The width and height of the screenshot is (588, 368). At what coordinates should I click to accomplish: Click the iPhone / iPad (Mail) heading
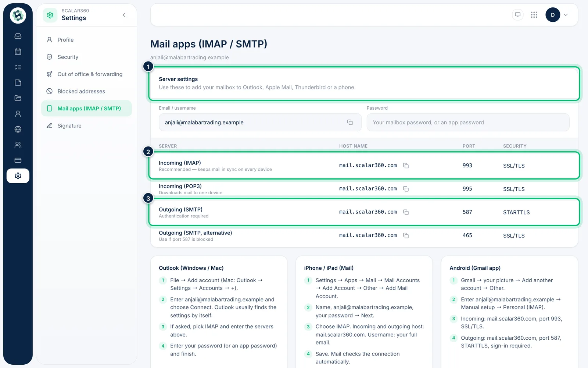(x=329, y=268)
